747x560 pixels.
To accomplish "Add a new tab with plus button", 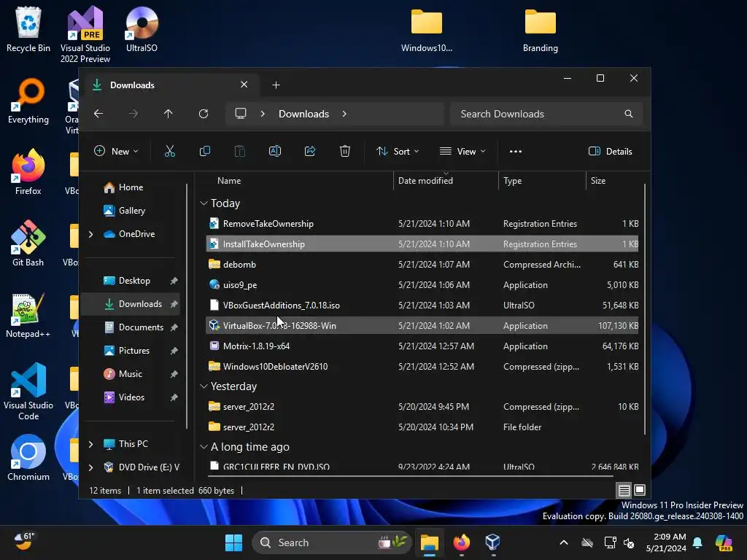I will [276, 85].
